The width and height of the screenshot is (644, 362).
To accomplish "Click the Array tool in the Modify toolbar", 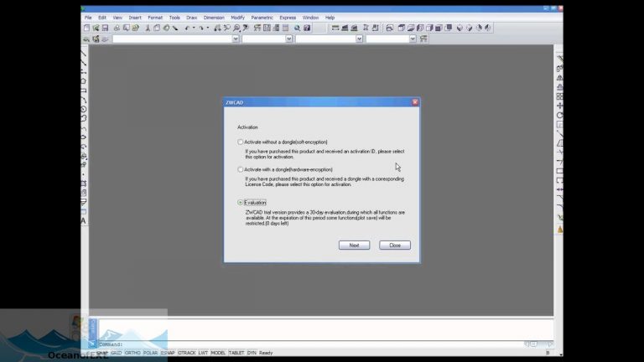I will [x=559, y=96].
